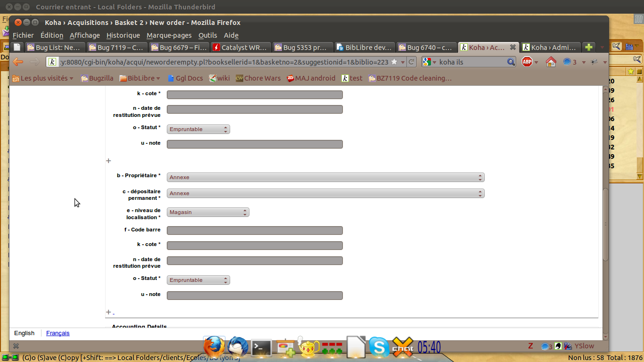Viewport: 644px width, 362px height.
Task: Click the Adblock Plus toolbar icon
Action: (527, 62)
